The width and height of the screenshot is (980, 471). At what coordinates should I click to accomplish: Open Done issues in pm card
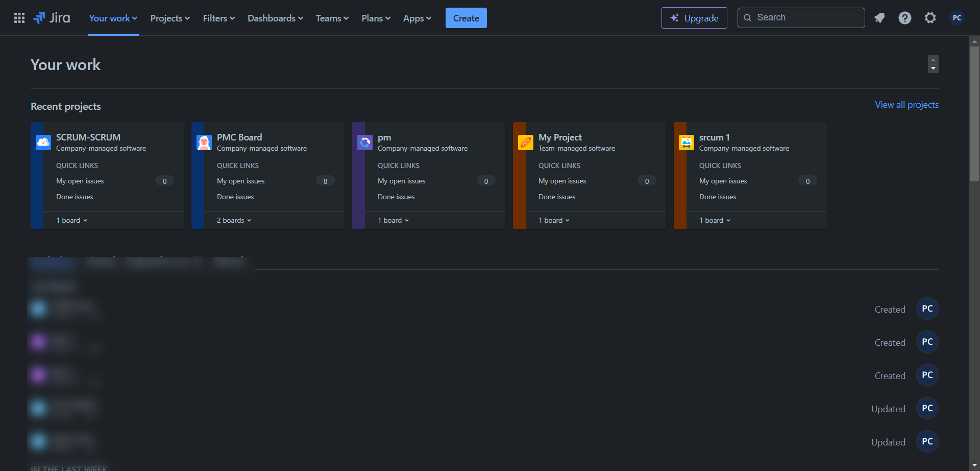(x=396, y=197)
